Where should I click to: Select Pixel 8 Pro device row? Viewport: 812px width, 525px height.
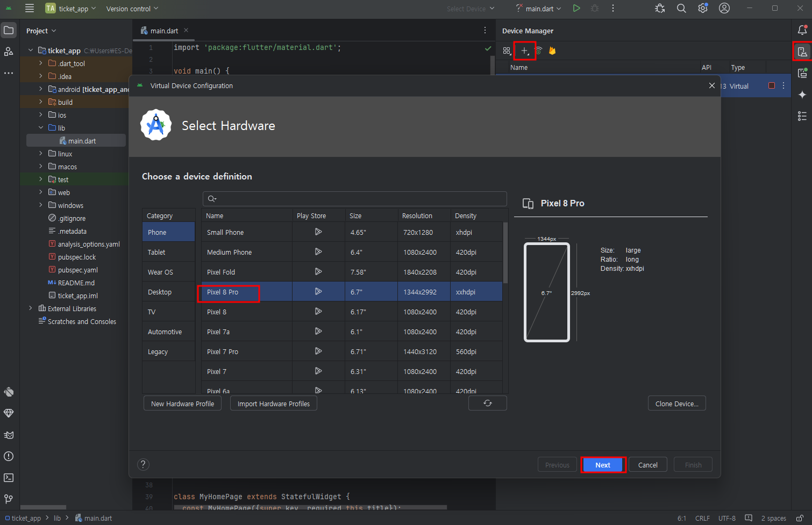tap(352, 292)
